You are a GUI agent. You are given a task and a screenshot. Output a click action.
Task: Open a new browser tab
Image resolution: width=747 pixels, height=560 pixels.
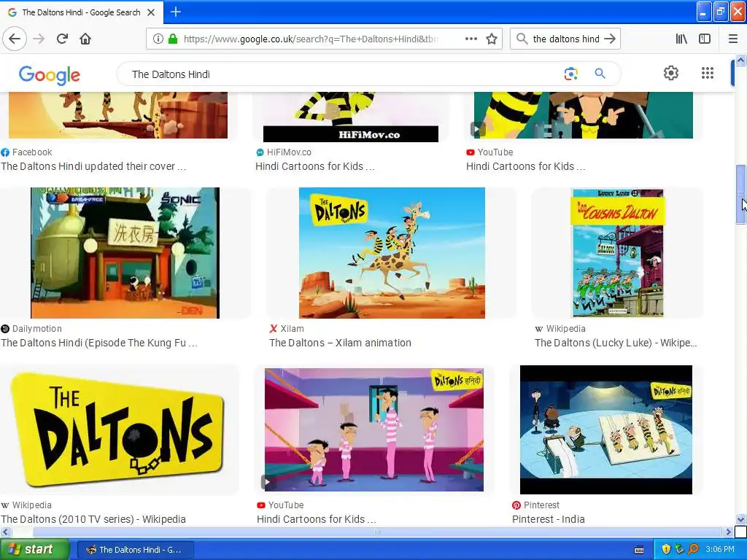pyautogui.click(x=175, y=12)
